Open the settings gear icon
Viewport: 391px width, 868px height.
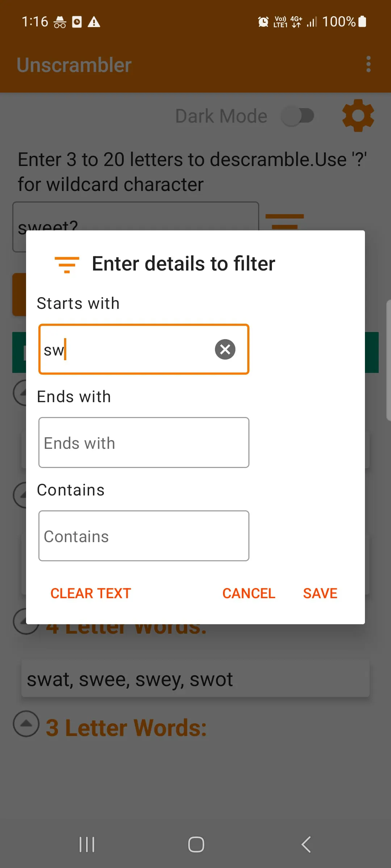[x=358, y=116]
